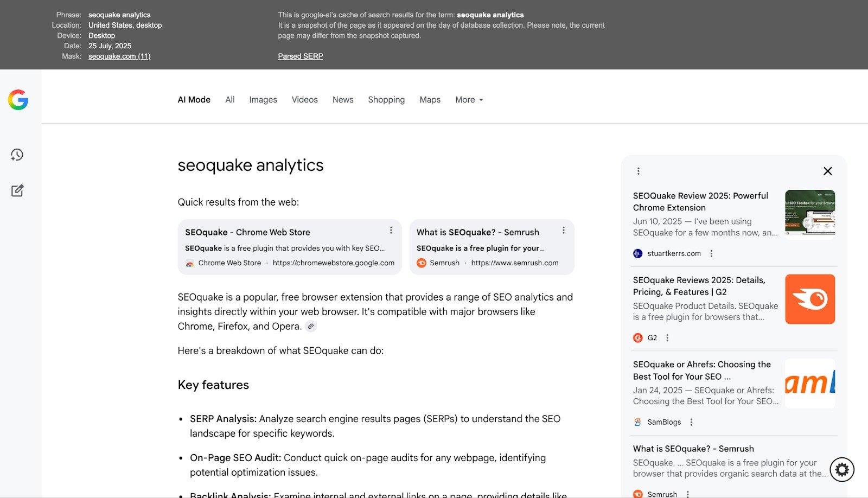Open AI Mode history icon
The height and width of the screenshot is (498, 868).
pyautogui.click(x=17, y=155)
